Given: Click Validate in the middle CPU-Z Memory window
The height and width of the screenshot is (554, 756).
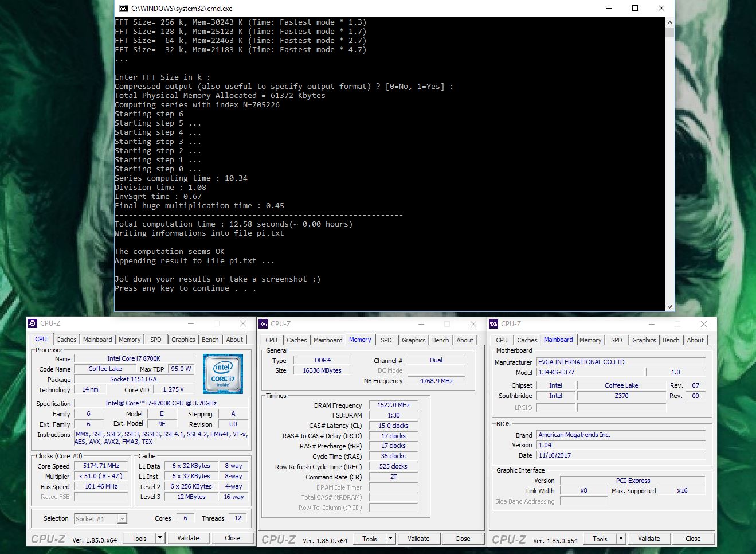Looking at the screenshot, I should (418, 539).
